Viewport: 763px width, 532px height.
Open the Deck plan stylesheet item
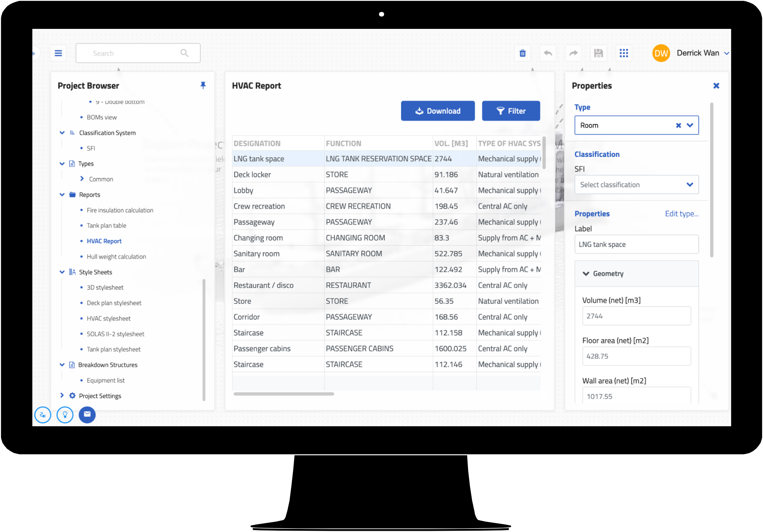coord(114,303)
